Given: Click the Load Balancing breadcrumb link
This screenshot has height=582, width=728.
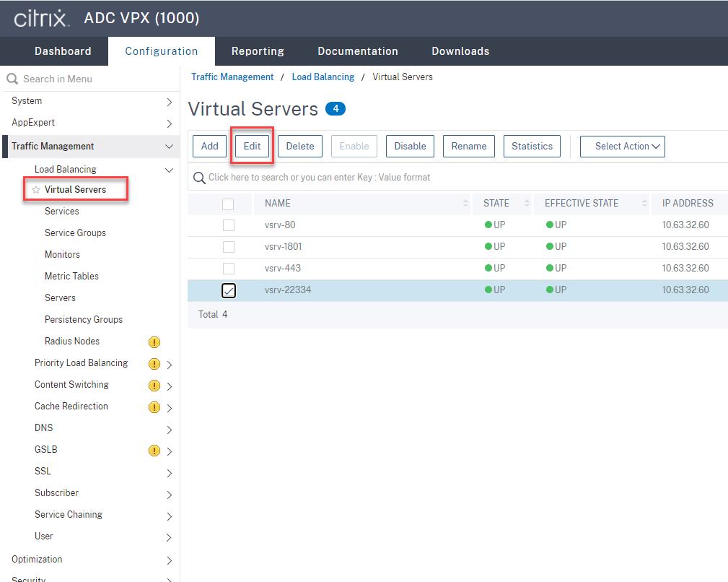Looking at the screenshot, I should [x=323, y=76].
